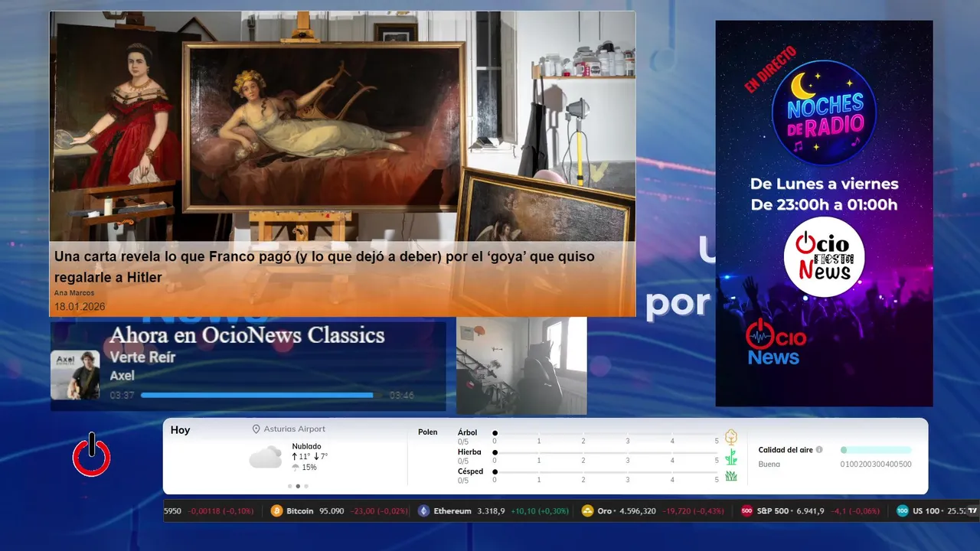The height and width of the screenshot is (551, 980).
Task: Click the OcioNews logo in the banner
Action: click(x=776, y=342)
